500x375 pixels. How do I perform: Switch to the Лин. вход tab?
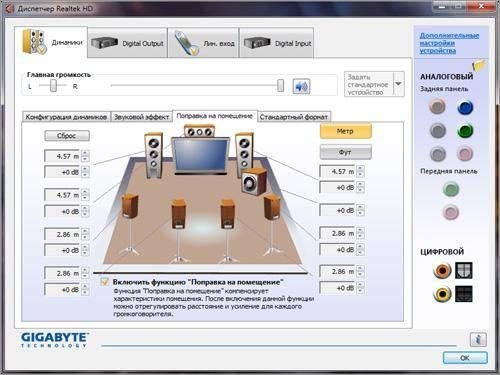204,43
